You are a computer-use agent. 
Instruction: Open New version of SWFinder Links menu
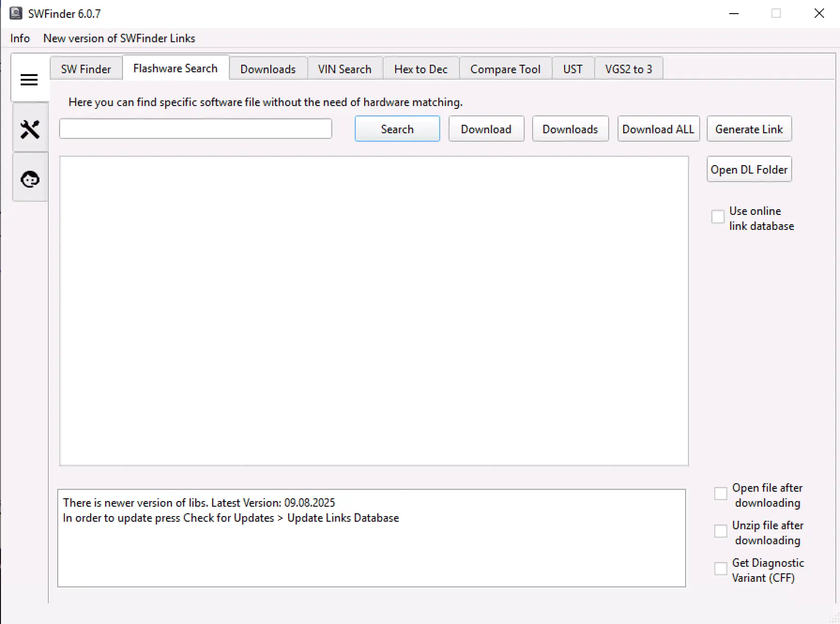tap(119, 38)
